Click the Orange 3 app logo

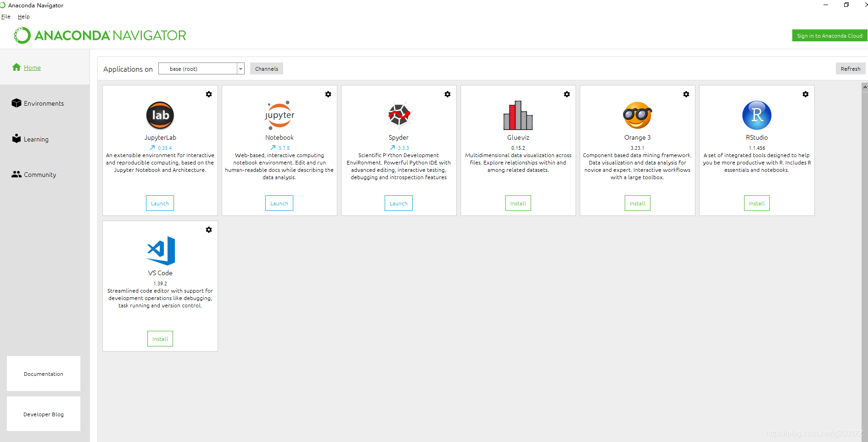coord(638,115)
